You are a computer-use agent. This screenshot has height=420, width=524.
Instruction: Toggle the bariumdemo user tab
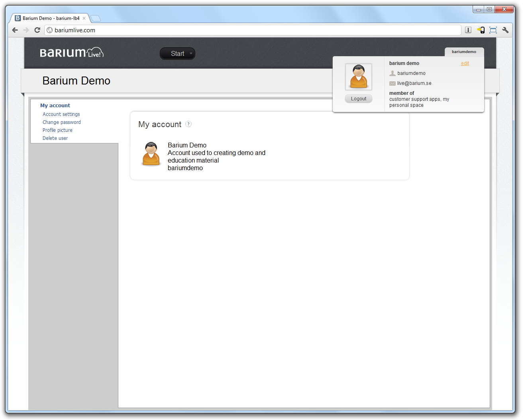click(x=464, y=51)
